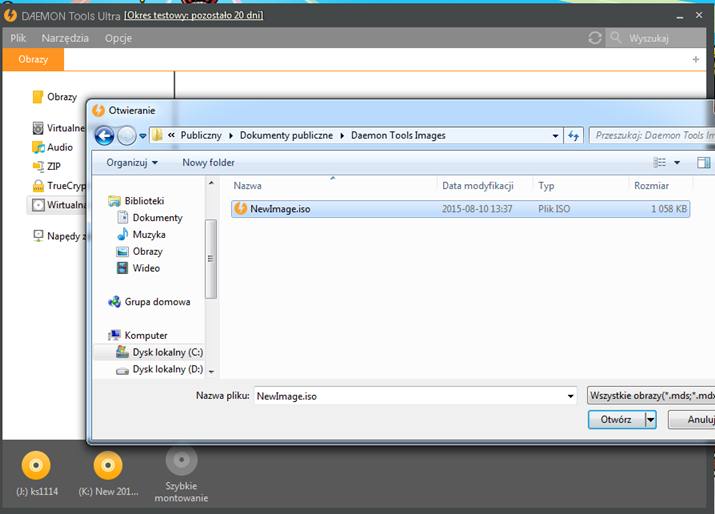This screenshot has width=715, height=514.
Task: Switch to the orange Obrazy tab
Action: pos(33,59)
